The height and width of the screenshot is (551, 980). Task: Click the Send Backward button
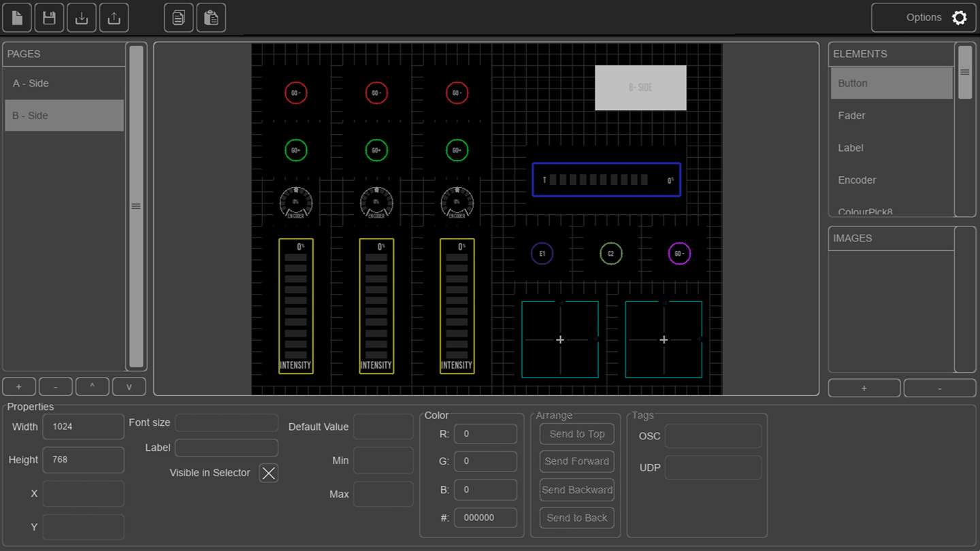[x=577, y=490]
